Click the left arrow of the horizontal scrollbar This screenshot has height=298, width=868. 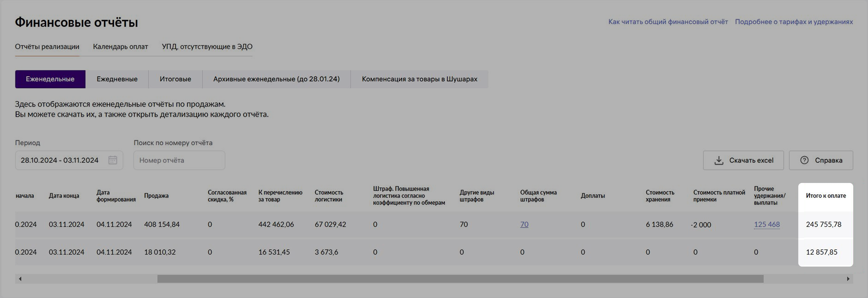20,279
